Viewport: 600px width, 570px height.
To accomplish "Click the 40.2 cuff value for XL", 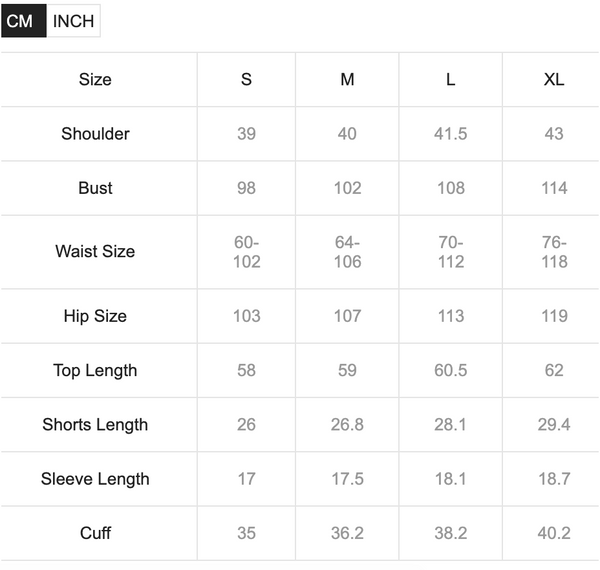I will pos(554,533).
